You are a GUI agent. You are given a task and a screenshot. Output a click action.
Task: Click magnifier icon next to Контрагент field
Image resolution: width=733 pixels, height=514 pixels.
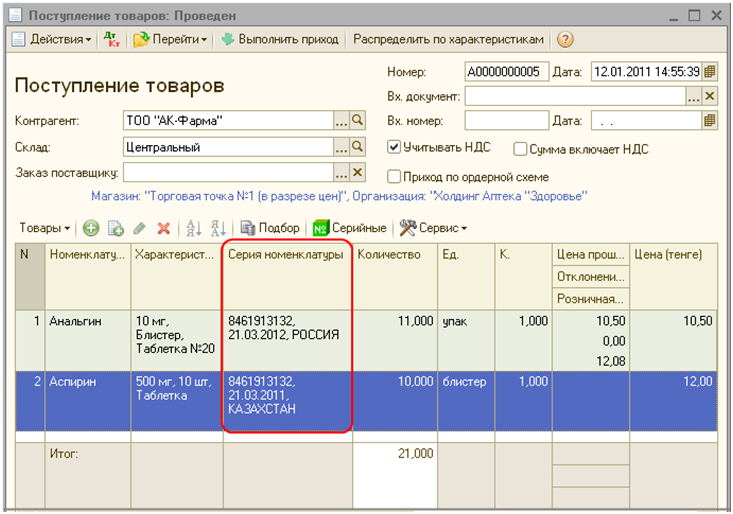358,120
